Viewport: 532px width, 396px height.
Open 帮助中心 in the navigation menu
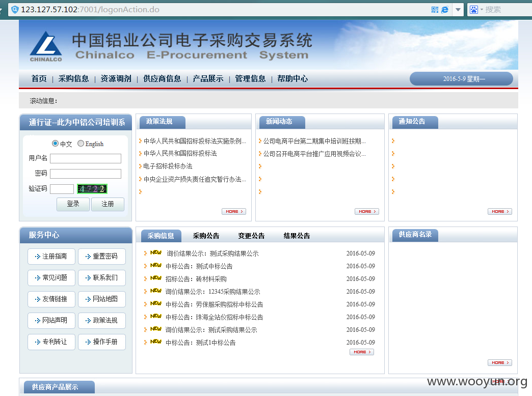tap(292, 79)
